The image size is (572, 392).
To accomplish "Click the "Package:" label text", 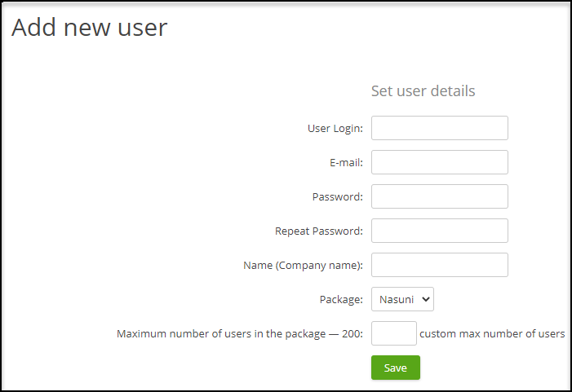I will (340, 299).
